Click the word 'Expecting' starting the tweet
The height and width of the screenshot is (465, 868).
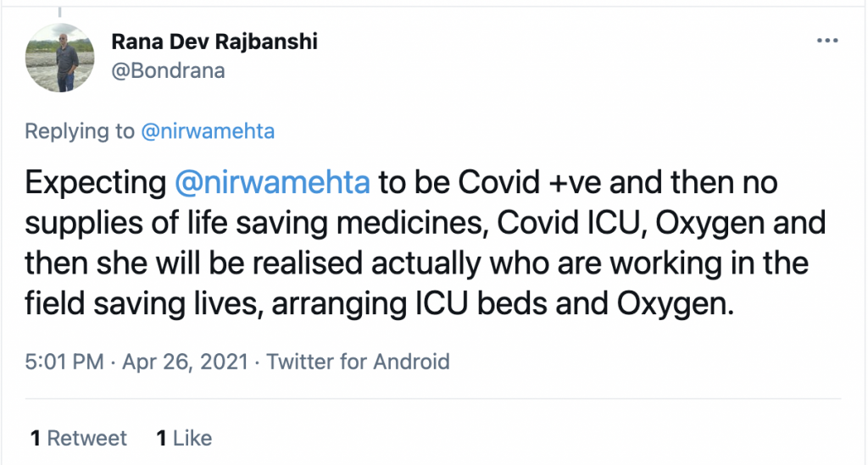tap(96, 183)
